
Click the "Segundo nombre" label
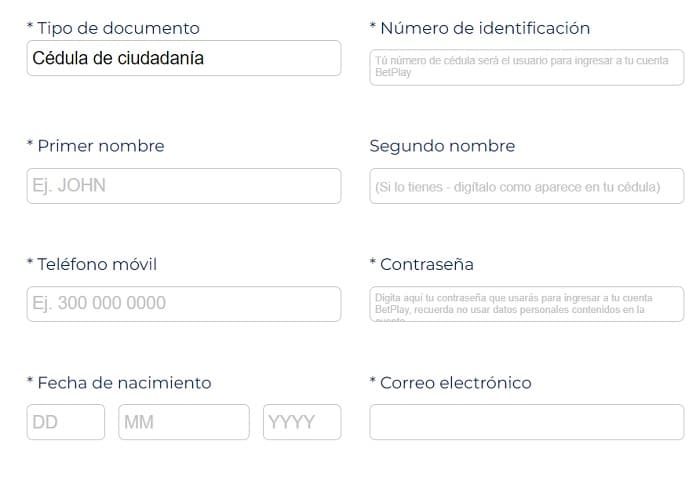(442, 146)
